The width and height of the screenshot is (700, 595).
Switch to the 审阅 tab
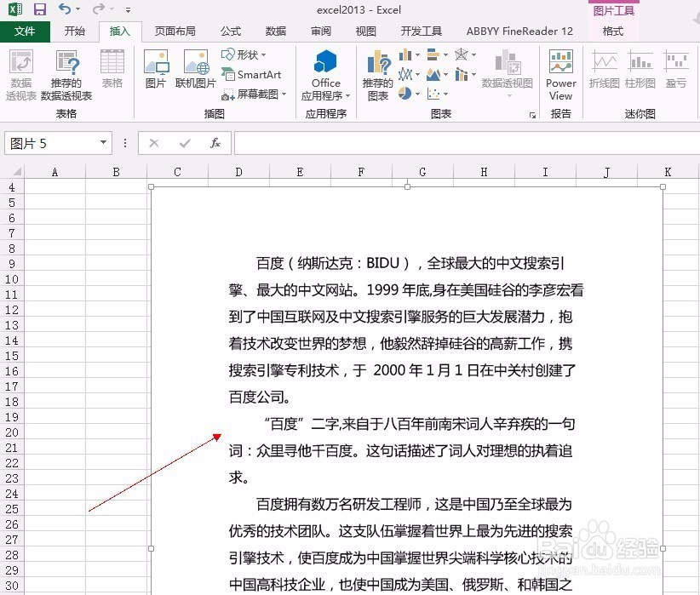[320, 31]
